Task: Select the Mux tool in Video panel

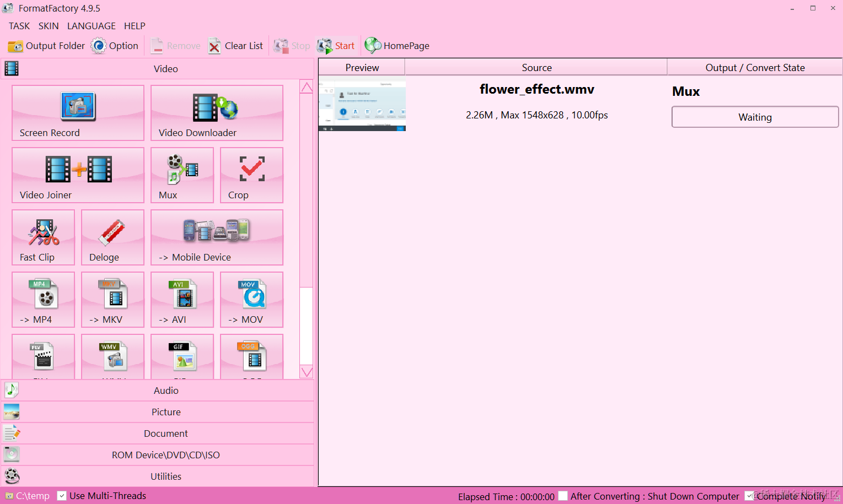Action: 182,175
